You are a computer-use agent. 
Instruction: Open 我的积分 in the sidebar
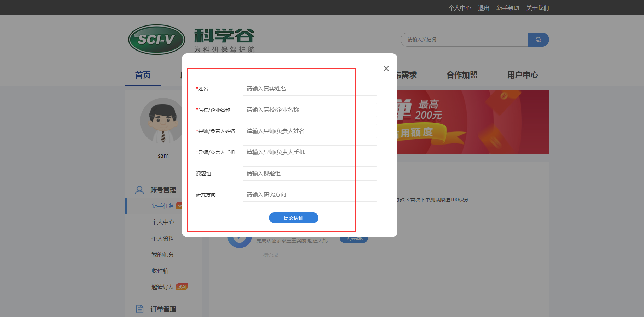coord(163,255)
